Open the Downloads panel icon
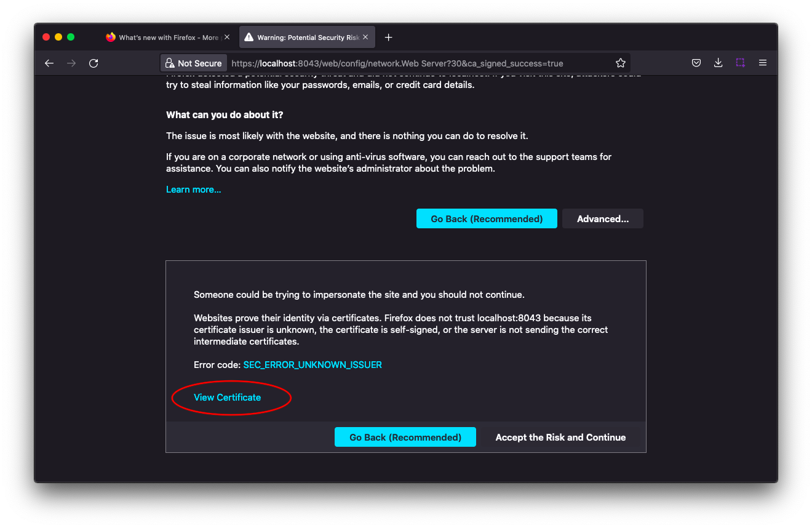Screen dimensions: 812x528 [718, 63]
